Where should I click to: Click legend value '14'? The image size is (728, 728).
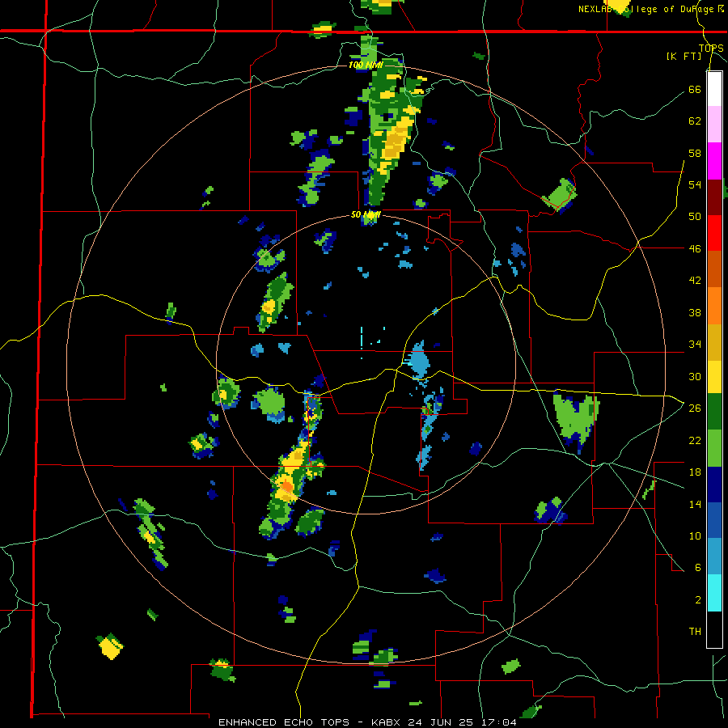(x=695, y=504)
